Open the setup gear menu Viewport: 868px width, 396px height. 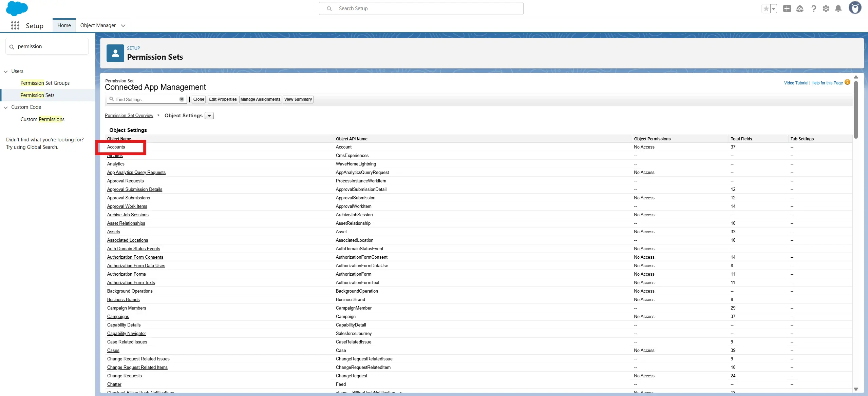point(826,9)
